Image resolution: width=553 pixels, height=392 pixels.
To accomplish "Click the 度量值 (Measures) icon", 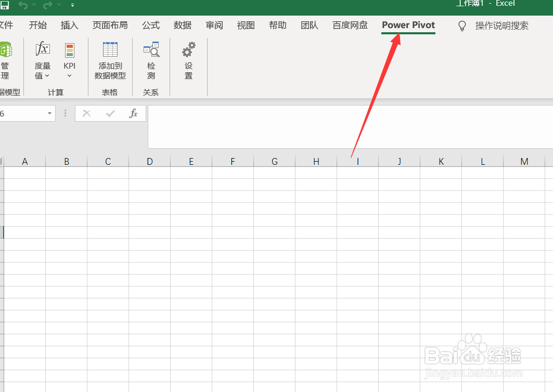I will [x=42, y=49].
